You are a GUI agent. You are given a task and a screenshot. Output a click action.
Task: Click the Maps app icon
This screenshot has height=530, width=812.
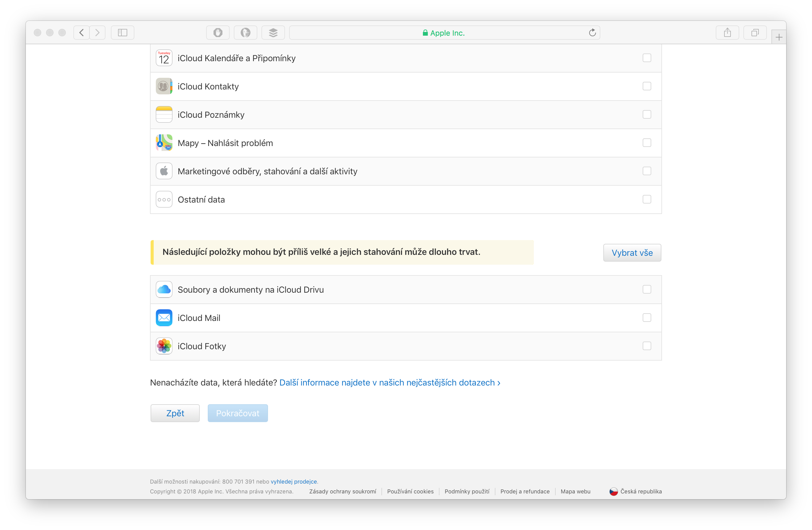tap(164, 143)
